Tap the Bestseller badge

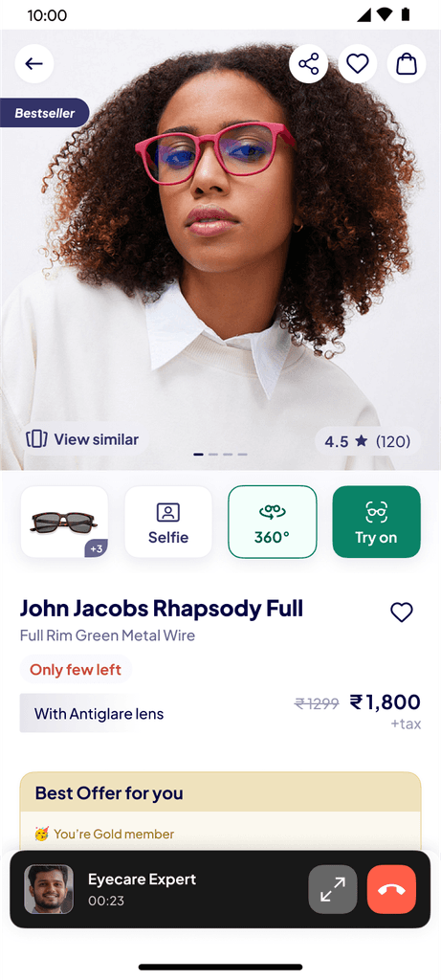(44, 113)
